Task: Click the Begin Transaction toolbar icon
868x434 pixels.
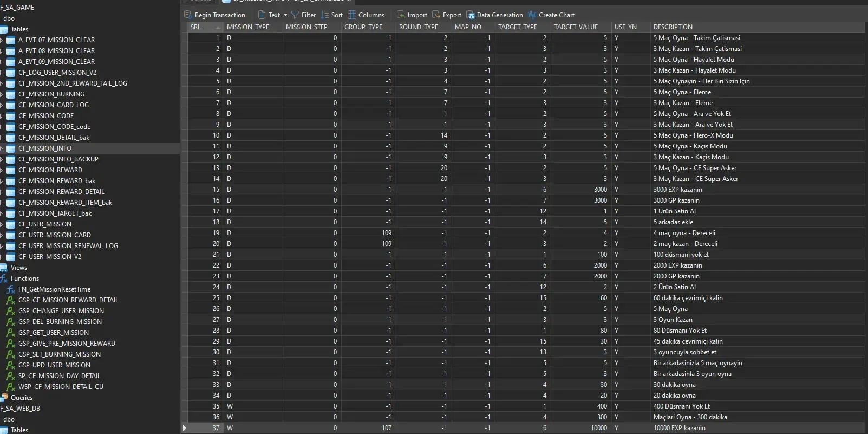Action: (188, 15)
